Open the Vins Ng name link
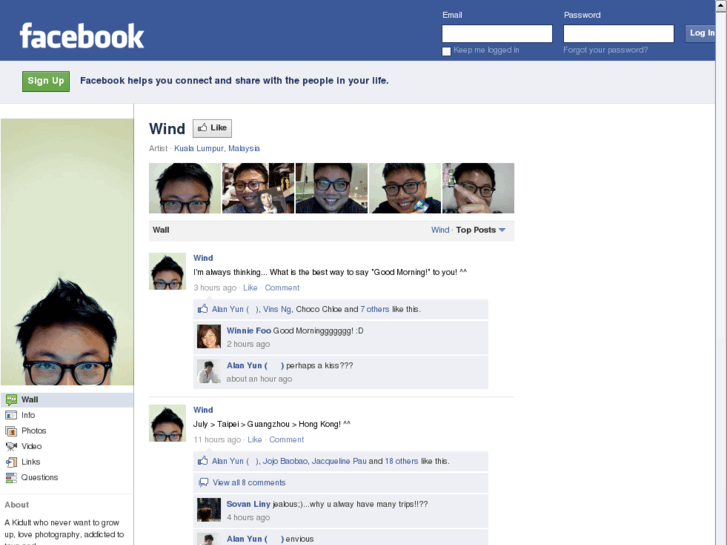This screenshot has height=545, width=727. coord(277,309)
